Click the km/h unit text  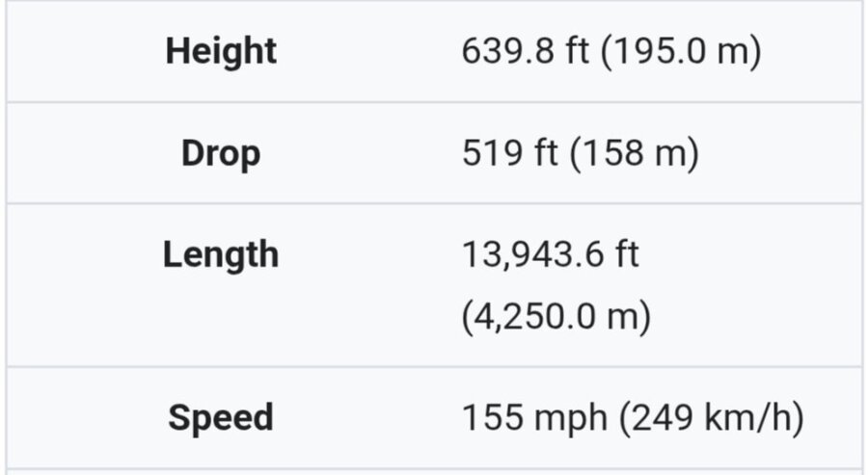click(746, 418)
